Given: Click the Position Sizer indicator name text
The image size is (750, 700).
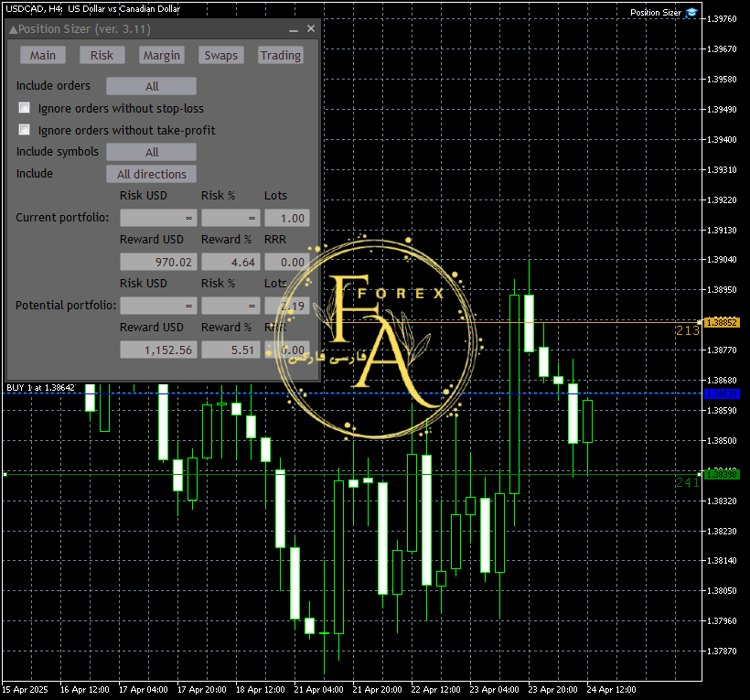Looking at the screenshot, I should pyautogui.click(x=655, y=13).
